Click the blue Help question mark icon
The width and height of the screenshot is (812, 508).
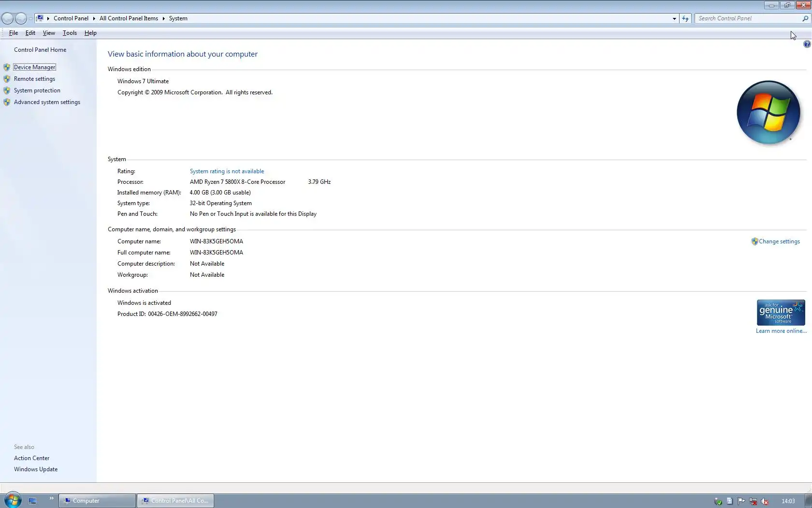tap(807, 44)
